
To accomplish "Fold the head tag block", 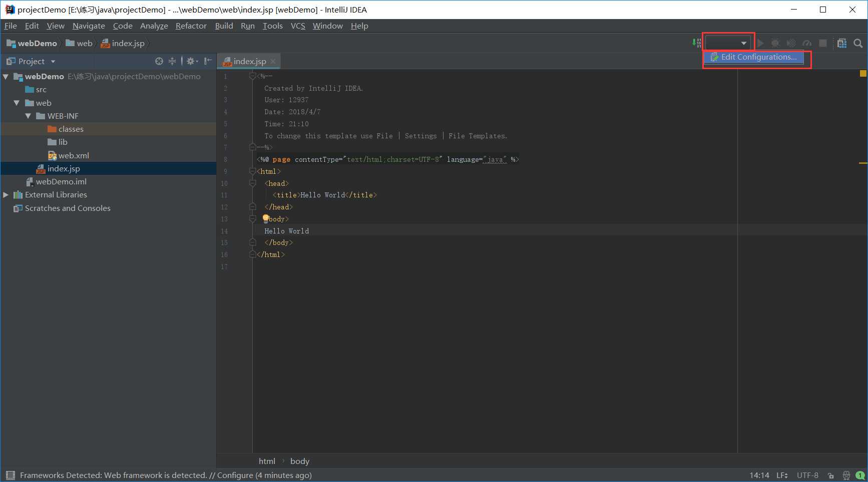I will coord(253,183).
